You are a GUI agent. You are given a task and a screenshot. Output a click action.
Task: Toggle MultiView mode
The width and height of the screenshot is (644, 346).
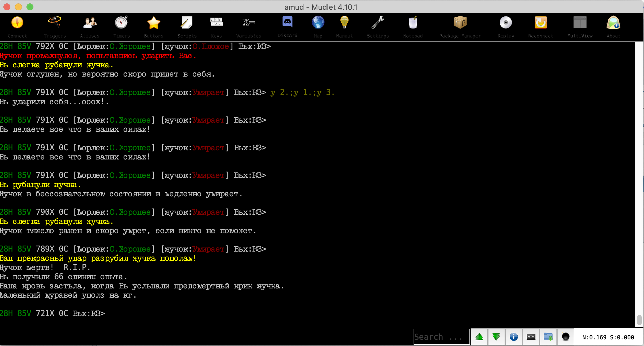[x=580, y=27]
